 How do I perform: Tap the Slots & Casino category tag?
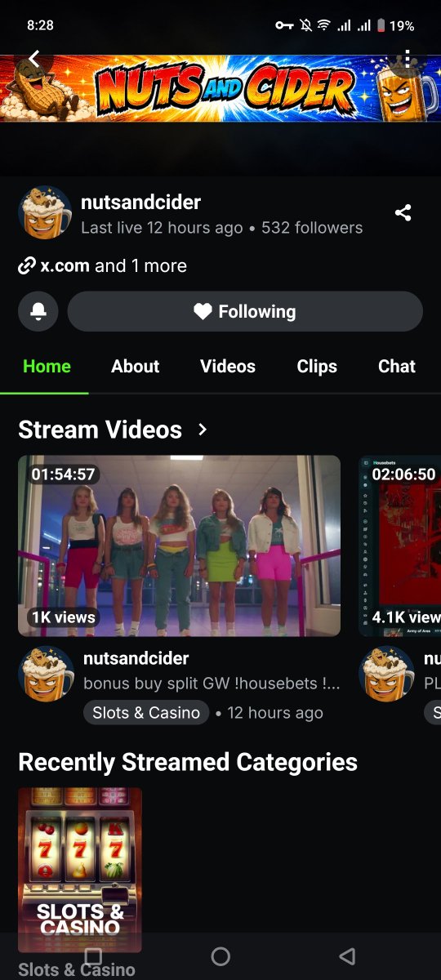146,713
